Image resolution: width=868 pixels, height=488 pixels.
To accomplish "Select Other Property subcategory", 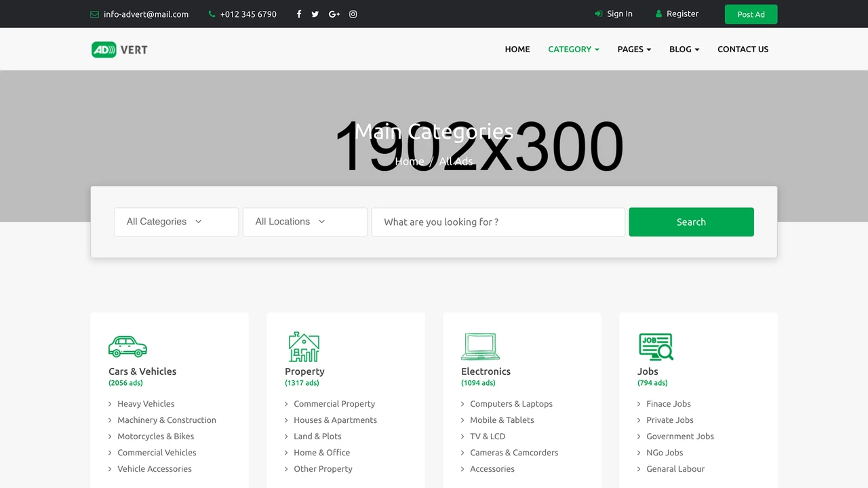I will pos(323,469).
